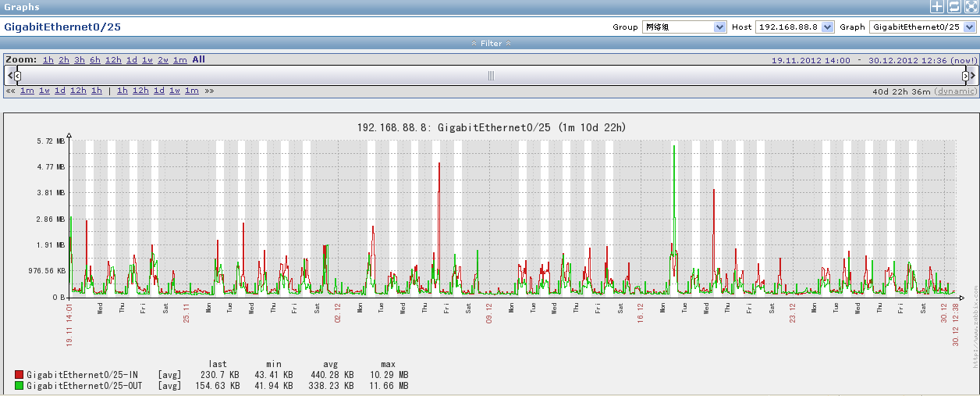Image resolution: width=980 pixels, height=396 pixels.
Task: Click the 3h zoom link
Action: [80, 60]
